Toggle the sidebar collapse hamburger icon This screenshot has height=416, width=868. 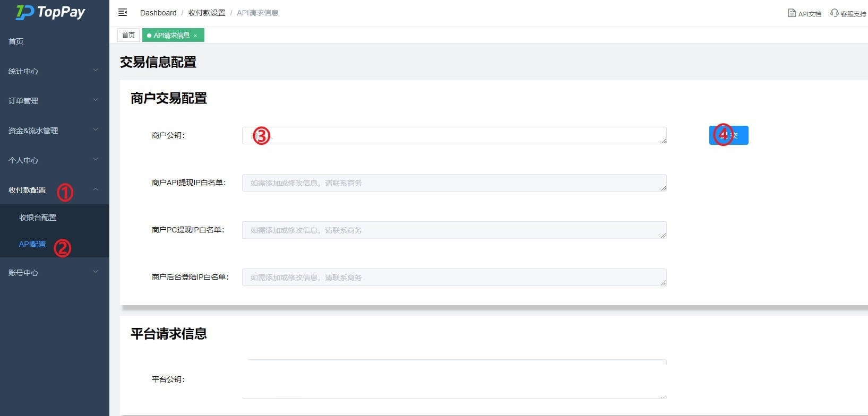coord(123,12)
